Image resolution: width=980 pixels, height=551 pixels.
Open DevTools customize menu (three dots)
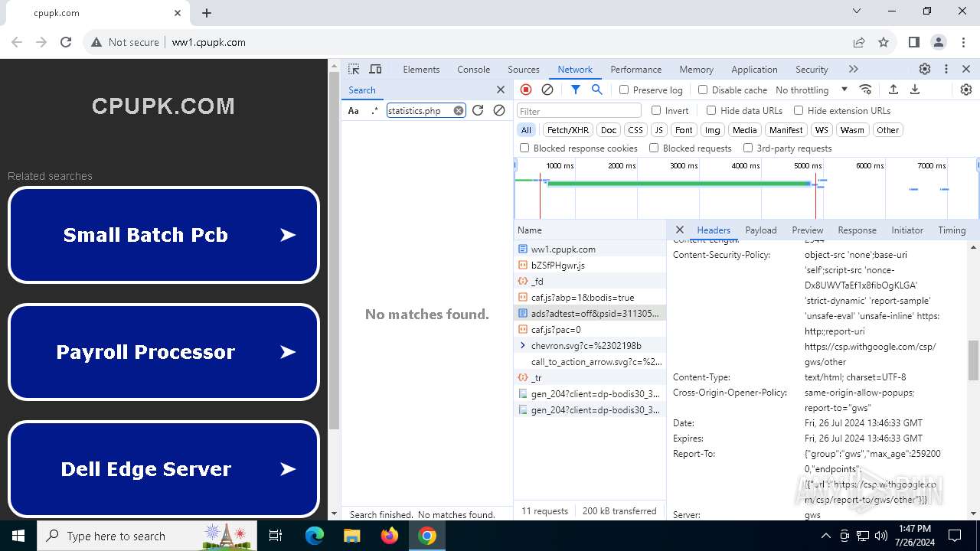point(946,69)
